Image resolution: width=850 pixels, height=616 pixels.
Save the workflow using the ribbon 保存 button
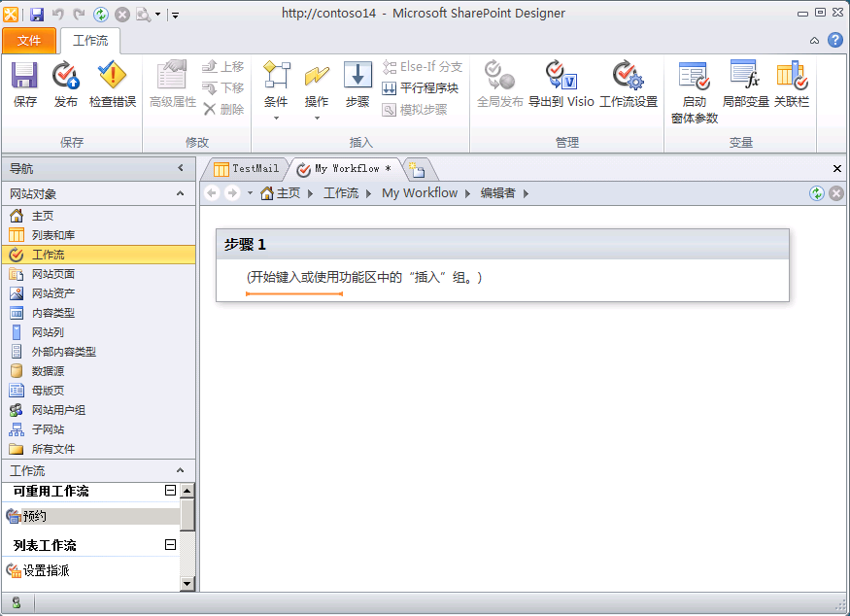[25, 85]
